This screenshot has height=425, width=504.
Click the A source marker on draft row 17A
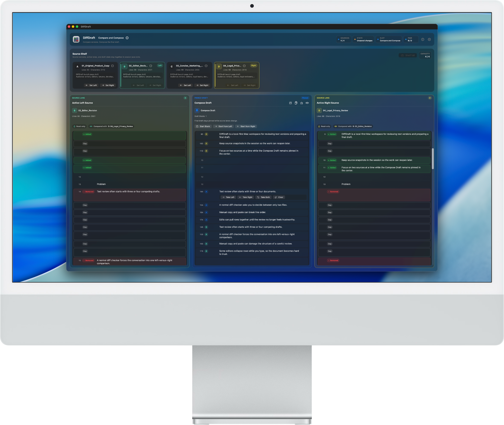[x=206, y=220]
